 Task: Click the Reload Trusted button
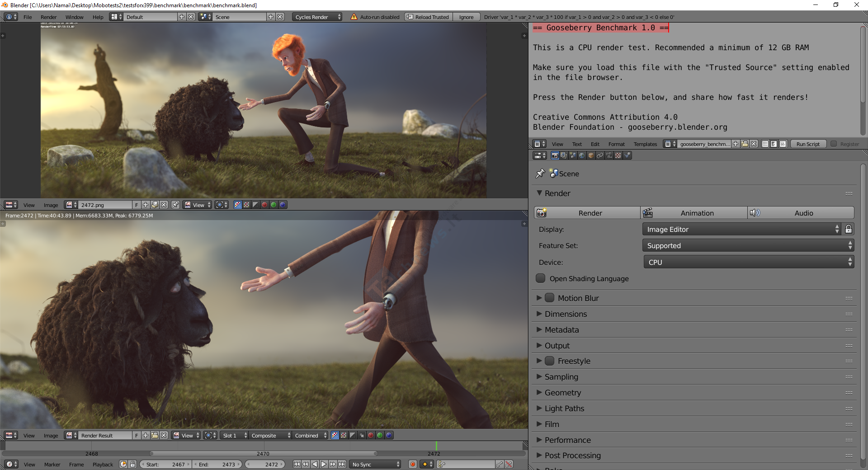click(428, 17)
